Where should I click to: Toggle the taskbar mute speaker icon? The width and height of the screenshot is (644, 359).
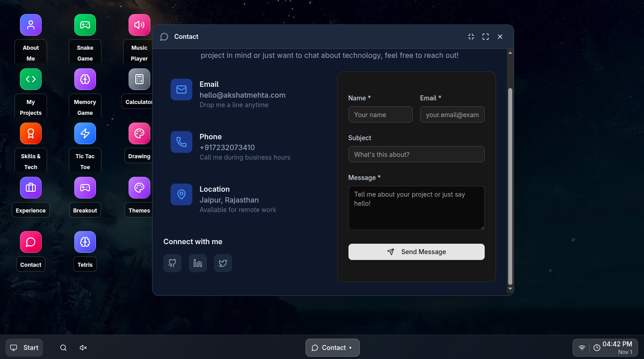[x=83, y=348]
